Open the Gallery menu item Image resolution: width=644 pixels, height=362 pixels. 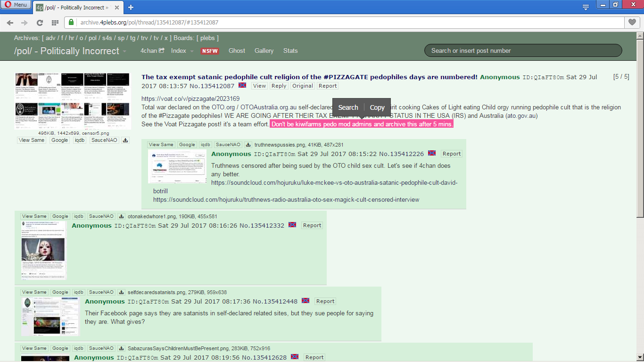point(264,50)
